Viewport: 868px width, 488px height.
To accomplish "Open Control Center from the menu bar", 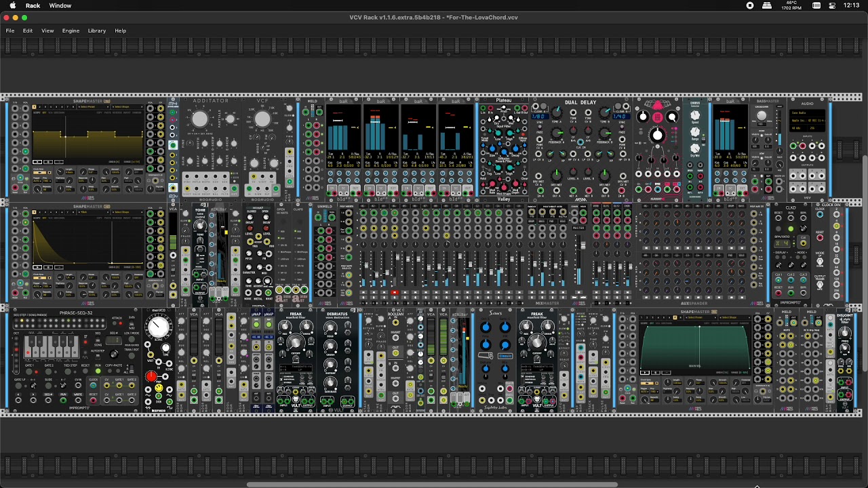I will pyautogui.click(x=833, y=5).
